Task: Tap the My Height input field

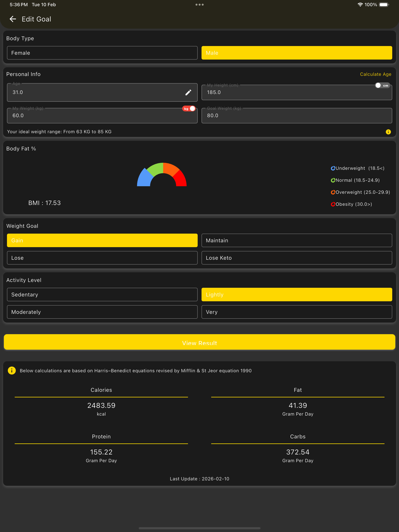Action: click(x=297, y=92)
